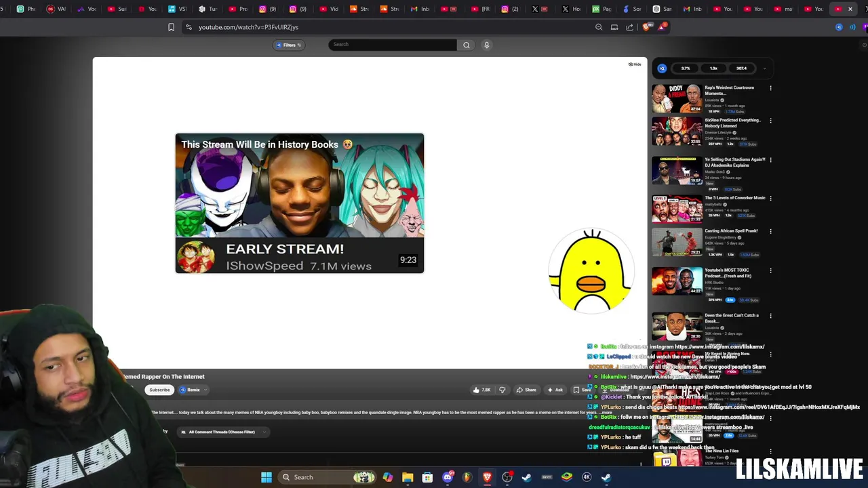Open Rap's Weirdest Courtroom Moments thumbnail

pos(677,99)
